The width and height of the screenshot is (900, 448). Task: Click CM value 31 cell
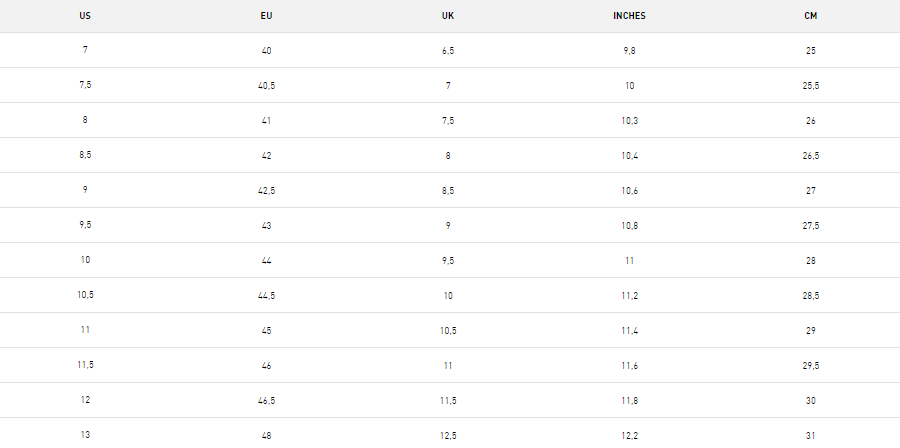click(x=810, y=435)
